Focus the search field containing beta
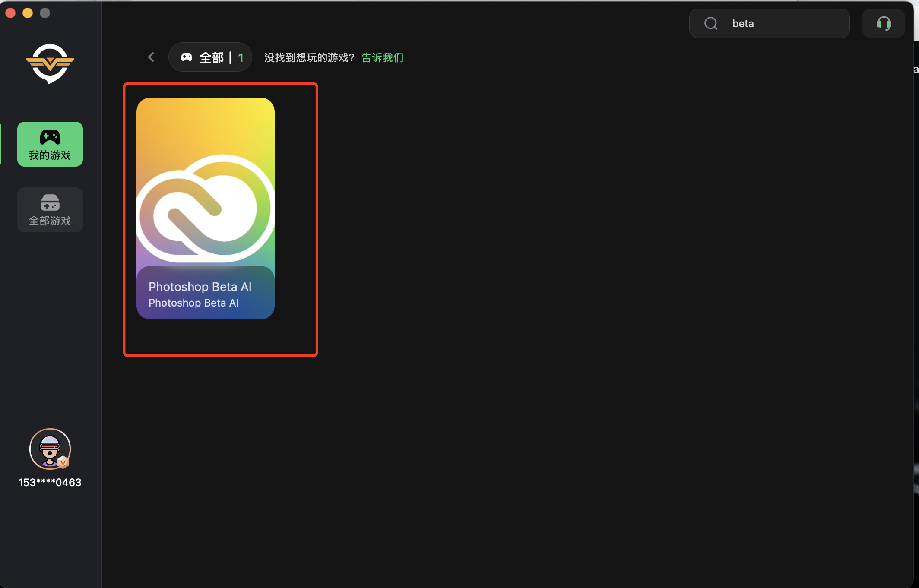 (770, 23)
